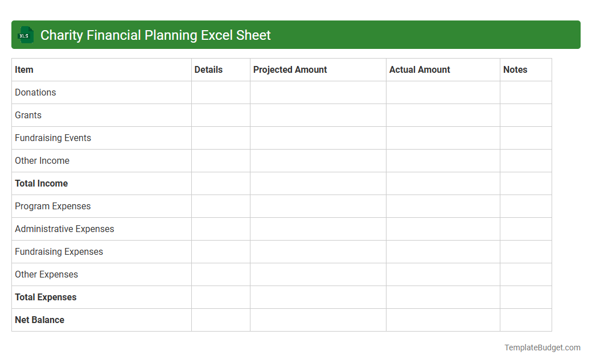Click the empty Details cell beside Donations
Screen dimensions: 592x364
coord(221,92)
